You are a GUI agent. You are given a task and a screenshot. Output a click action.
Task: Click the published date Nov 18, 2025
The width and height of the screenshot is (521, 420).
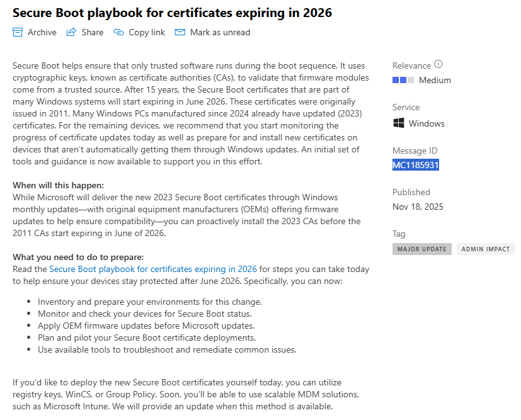click(x=418, y=207)
